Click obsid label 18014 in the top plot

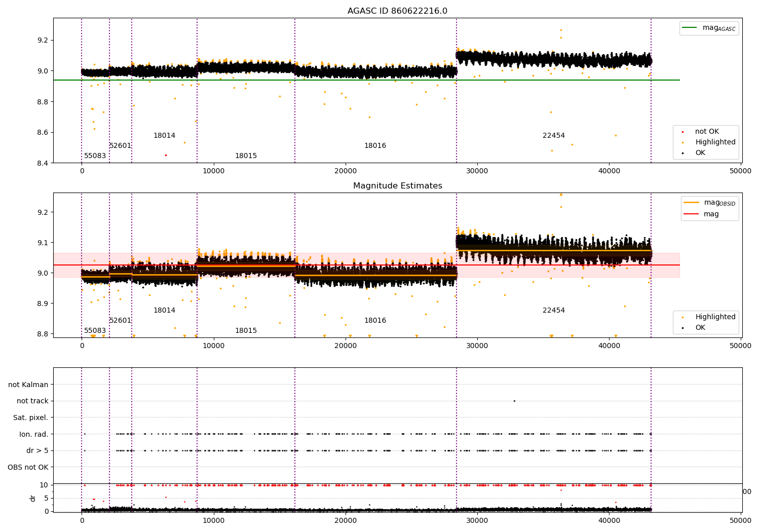pyautogui.click(x=165, y=135)
